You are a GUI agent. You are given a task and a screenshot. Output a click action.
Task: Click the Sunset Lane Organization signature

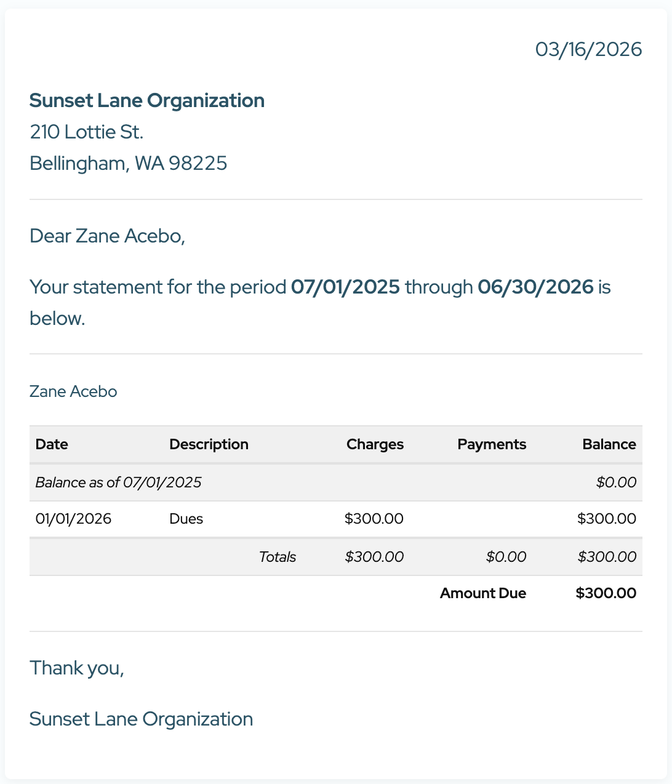pyautogui.click(x=141, y=719)
